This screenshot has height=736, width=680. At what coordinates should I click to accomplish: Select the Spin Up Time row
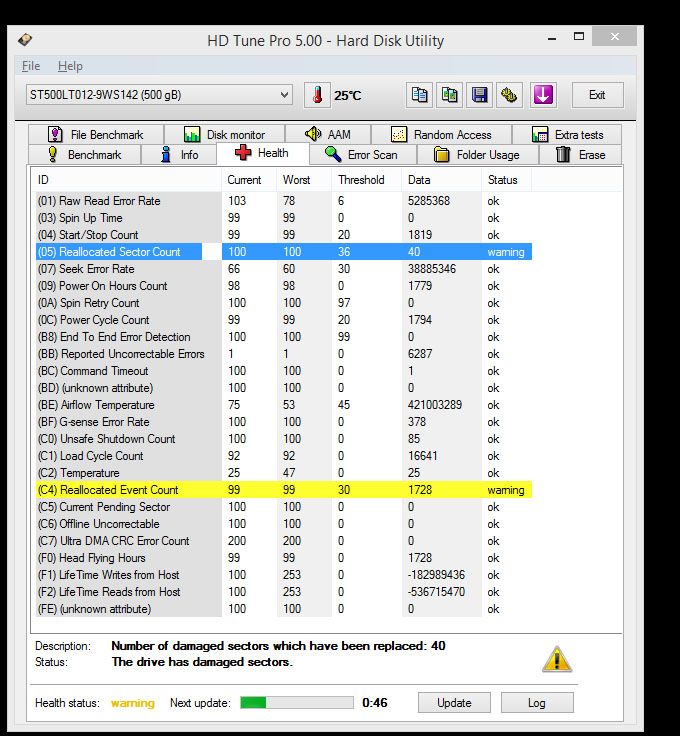[283, 218]
